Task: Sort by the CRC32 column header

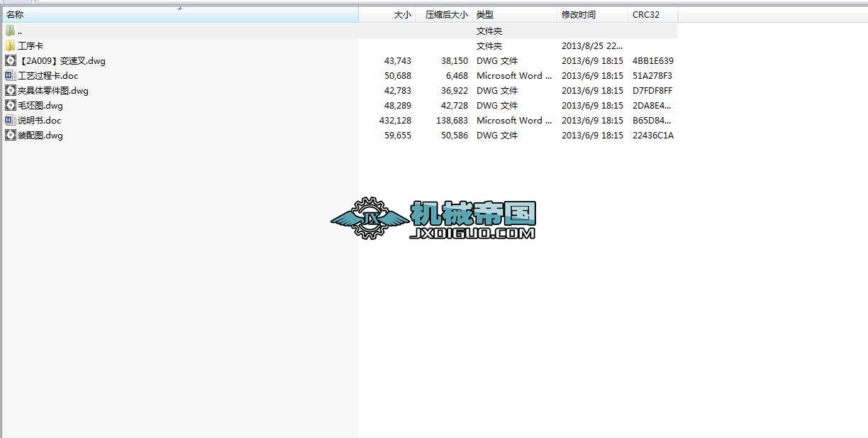Action: coord(653,14)
